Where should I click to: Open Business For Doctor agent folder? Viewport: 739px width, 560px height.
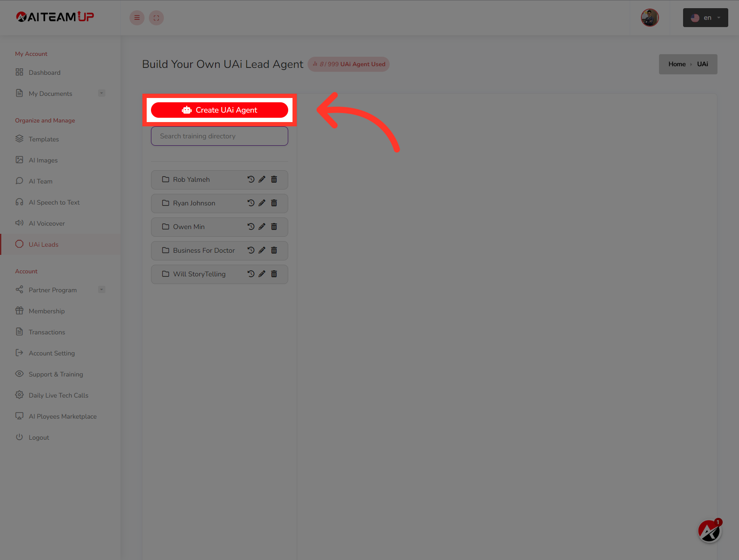[204, 251]
